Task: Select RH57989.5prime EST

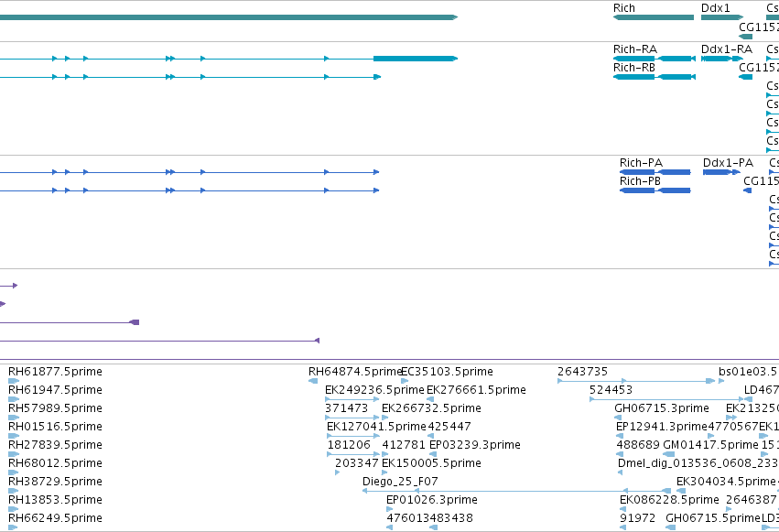Action: point(55,408)
